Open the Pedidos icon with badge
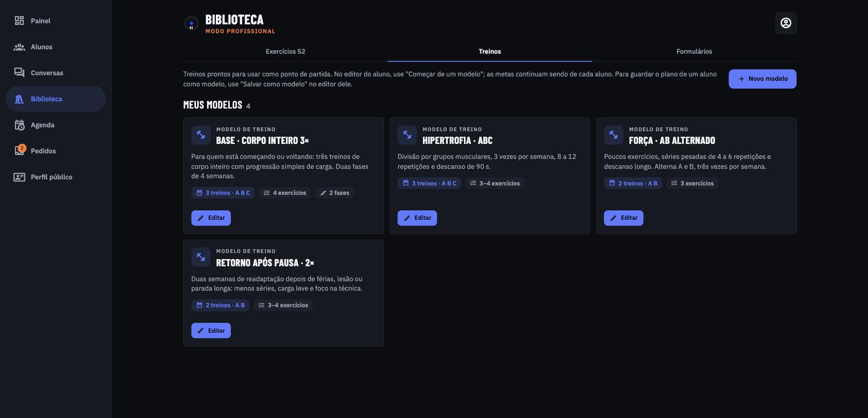The height and width of the screenshot is (418, 868). tap(19, 151)
